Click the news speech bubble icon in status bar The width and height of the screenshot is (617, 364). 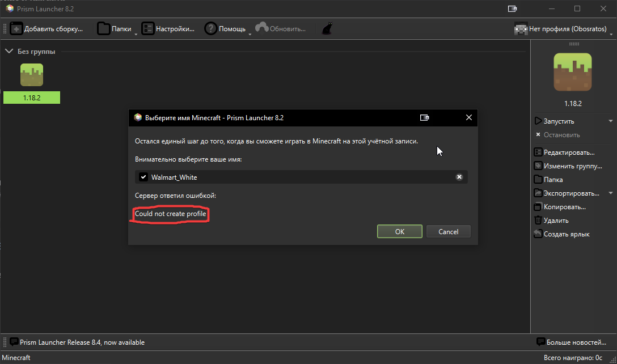(14, 341)
